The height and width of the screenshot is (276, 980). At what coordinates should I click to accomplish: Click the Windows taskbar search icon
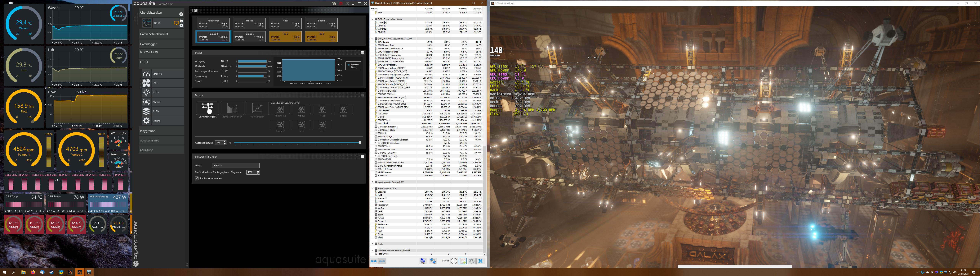point(14,272)
